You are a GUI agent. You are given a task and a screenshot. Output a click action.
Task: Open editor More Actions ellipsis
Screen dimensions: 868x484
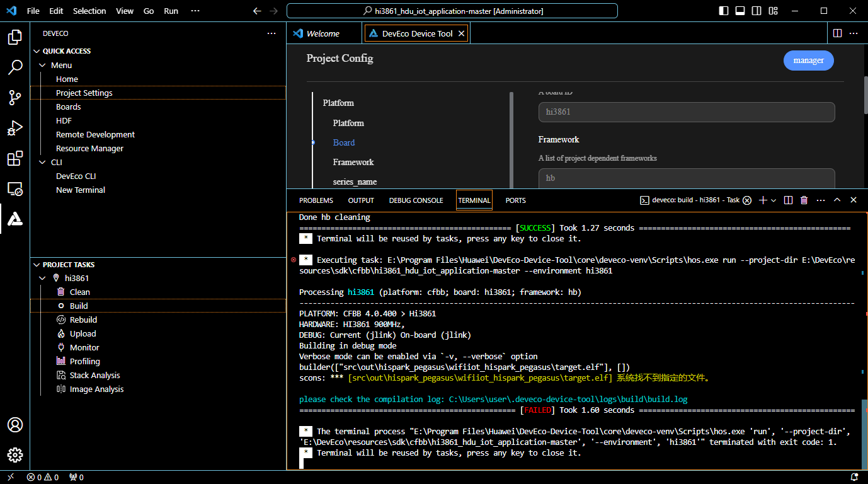pos(854,33)
